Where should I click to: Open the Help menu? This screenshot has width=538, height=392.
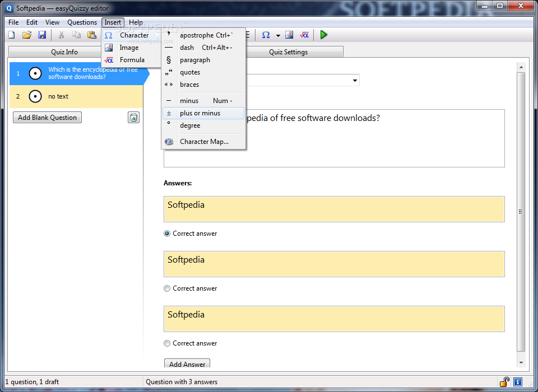pos(136,22)
